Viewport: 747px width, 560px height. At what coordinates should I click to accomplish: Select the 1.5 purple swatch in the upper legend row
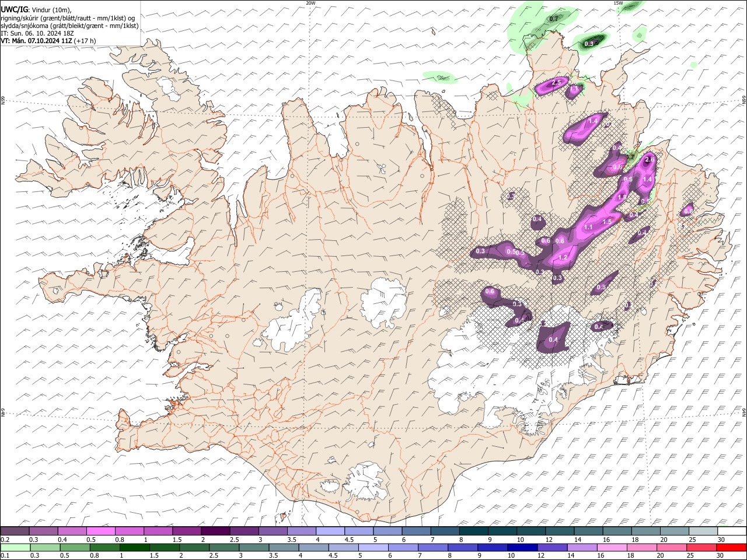point(186,531)
